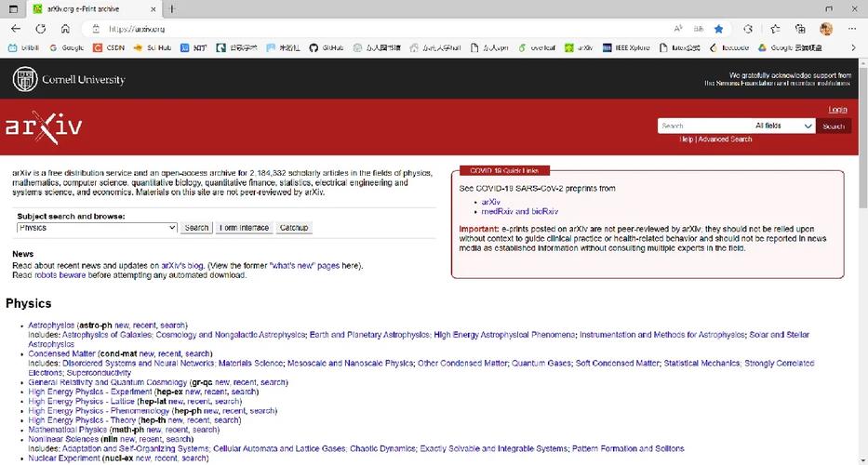Screen dimensions: 868x465
Task: Open the Superconductivity link
Action: coord(100,373)
